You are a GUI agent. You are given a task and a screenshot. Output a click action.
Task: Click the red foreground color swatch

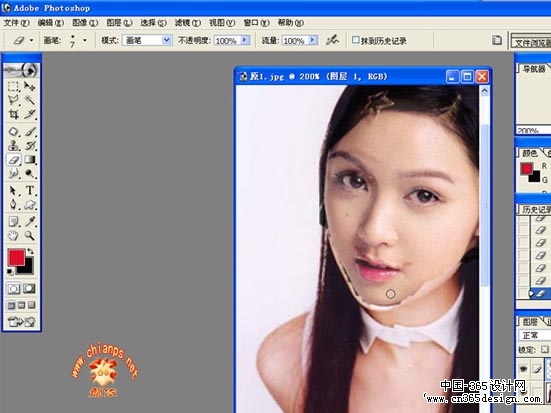[x=16, y=258]
